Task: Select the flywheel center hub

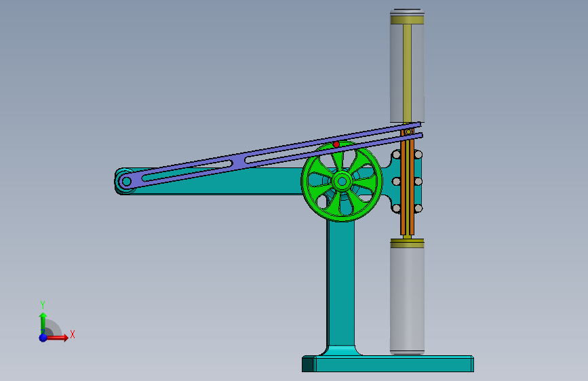Action: 342,182
